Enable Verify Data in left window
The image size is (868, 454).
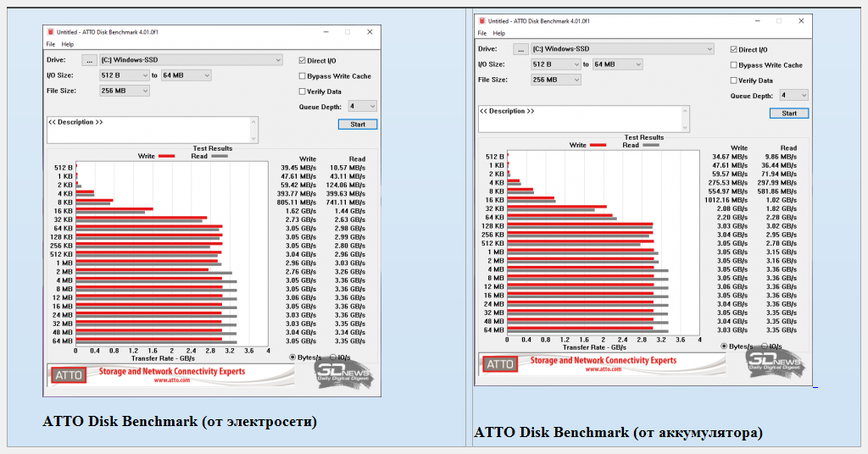coord(303,91)
